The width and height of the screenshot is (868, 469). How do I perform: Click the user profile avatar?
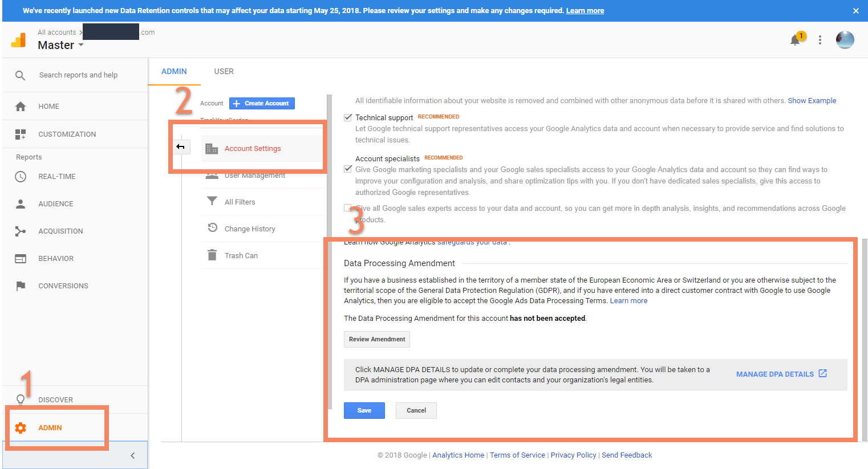845,40
